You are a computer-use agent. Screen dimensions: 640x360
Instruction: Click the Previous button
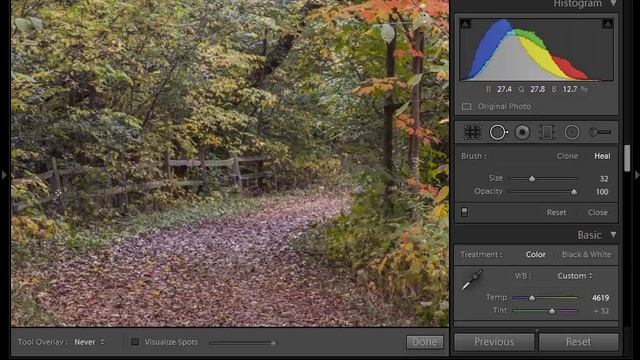(494, 342)
